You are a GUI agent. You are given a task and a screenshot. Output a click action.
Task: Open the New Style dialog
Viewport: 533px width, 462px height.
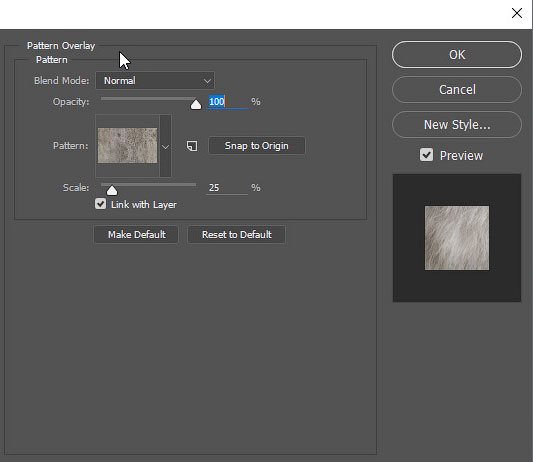(x=457, y=125)
